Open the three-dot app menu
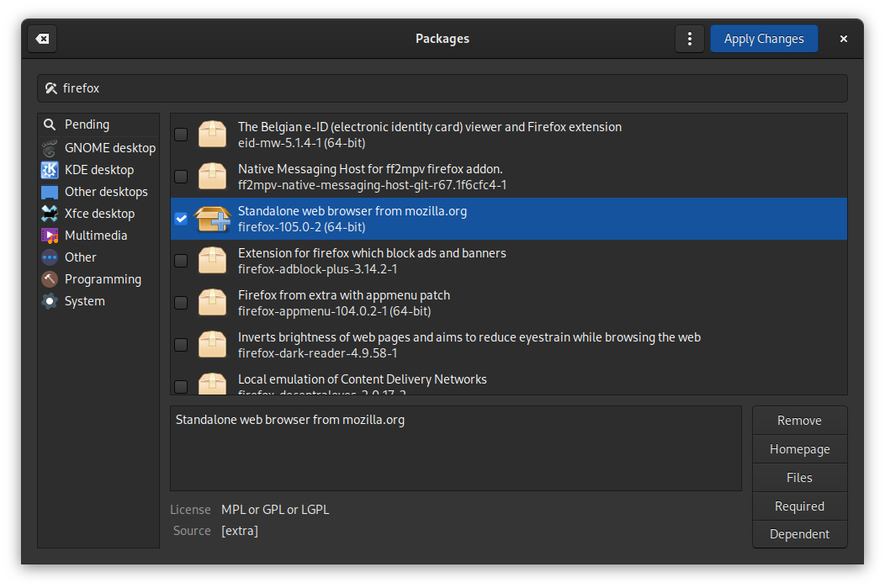 click(689, 38)
